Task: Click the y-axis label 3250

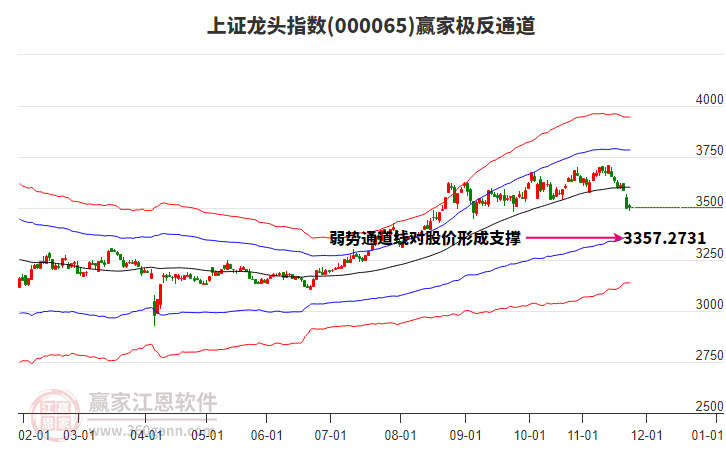Action: pos(709,254)
